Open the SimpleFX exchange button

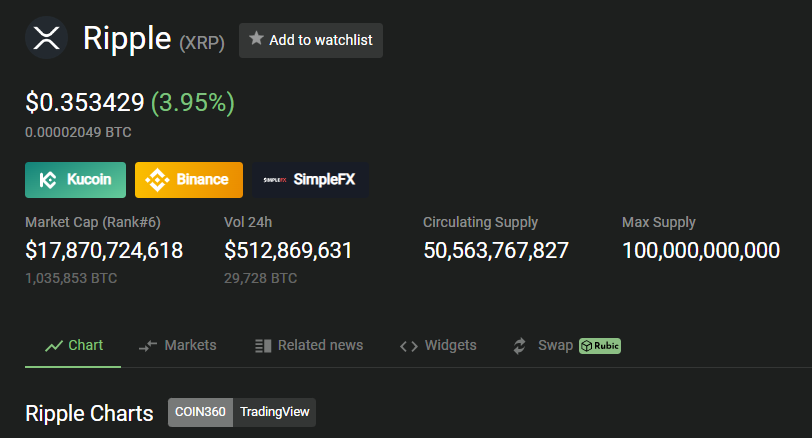pyautogui.click(x=310, y=180)
